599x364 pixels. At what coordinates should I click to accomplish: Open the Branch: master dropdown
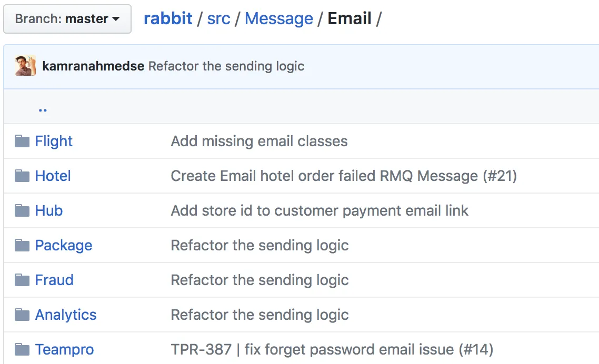[67, 18]
